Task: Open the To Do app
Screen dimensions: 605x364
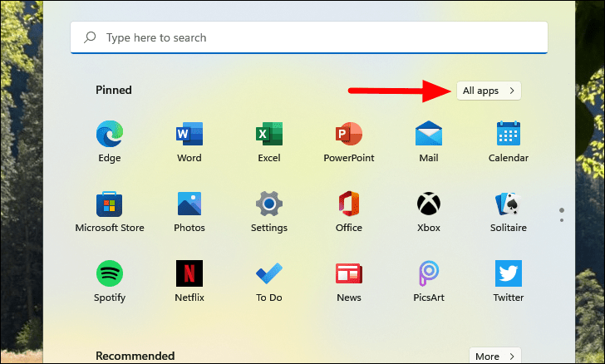Action: [x=269, y=281]
